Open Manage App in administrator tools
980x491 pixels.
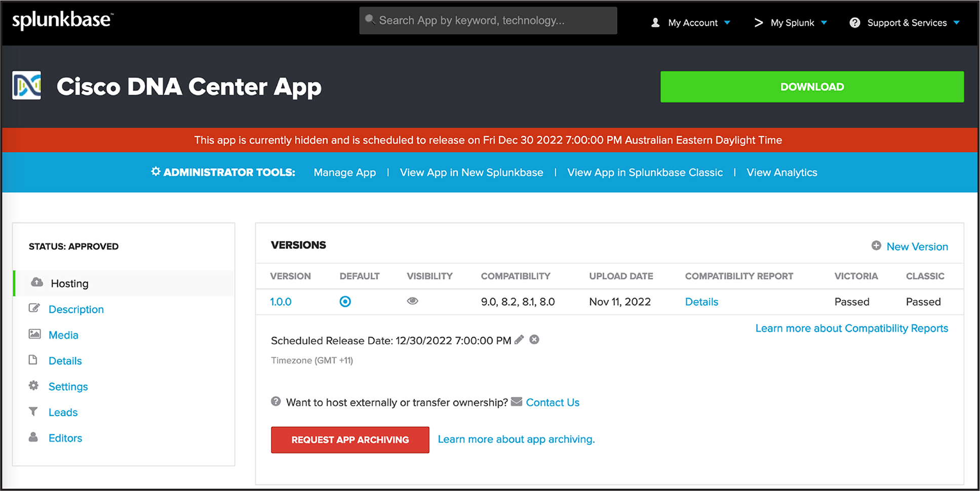coord(345,173)
